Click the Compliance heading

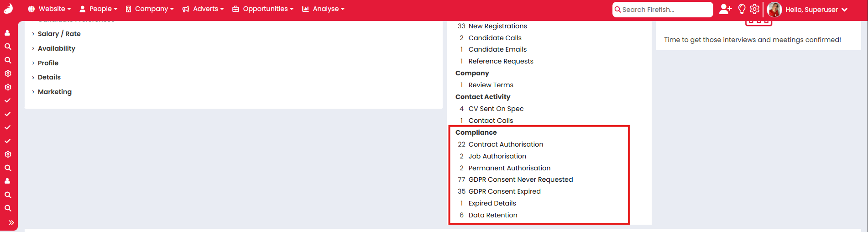point(476,132)
